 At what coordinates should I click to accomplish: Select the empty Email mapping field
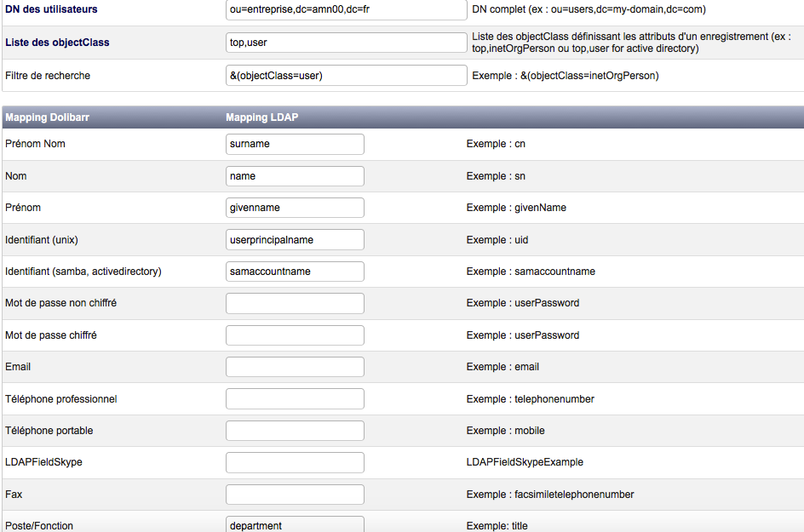click(295, 367)
